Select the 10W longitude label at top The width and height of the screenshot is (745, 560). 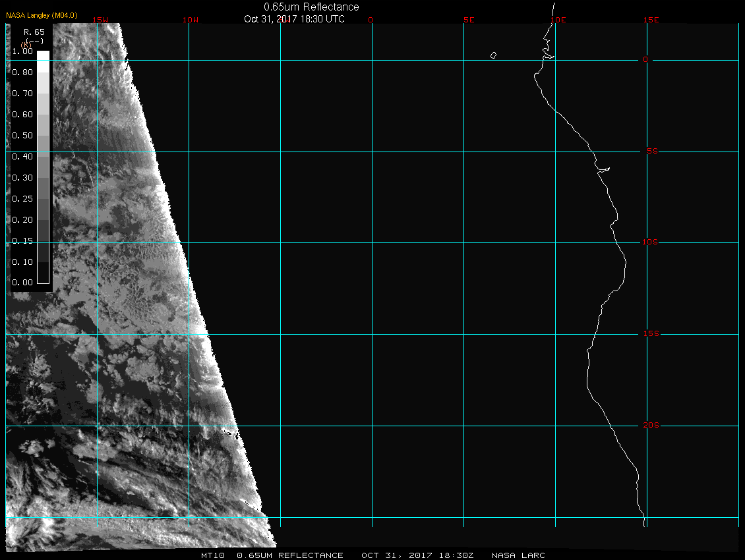pos(190,20)
